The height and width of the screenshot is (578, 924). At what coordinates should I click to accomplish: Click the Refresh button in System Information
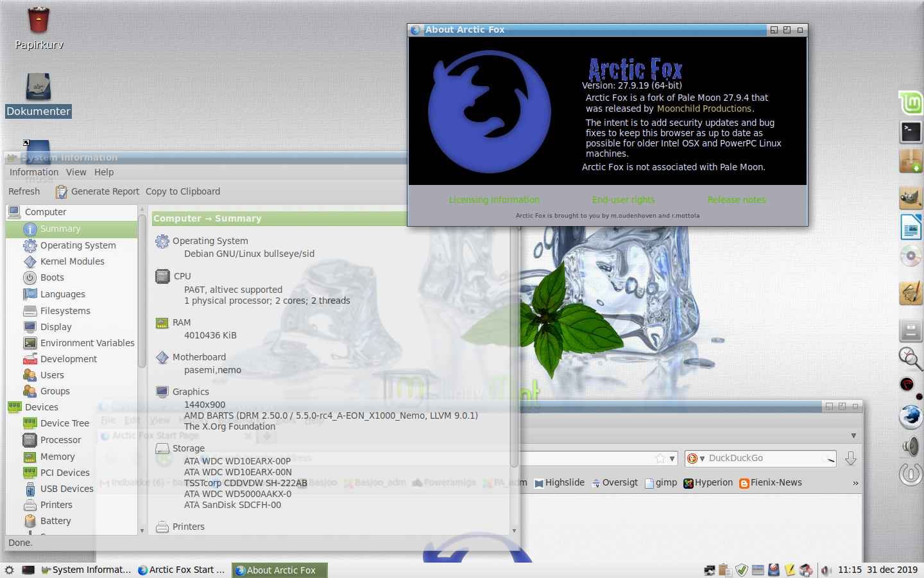point(24,191)
